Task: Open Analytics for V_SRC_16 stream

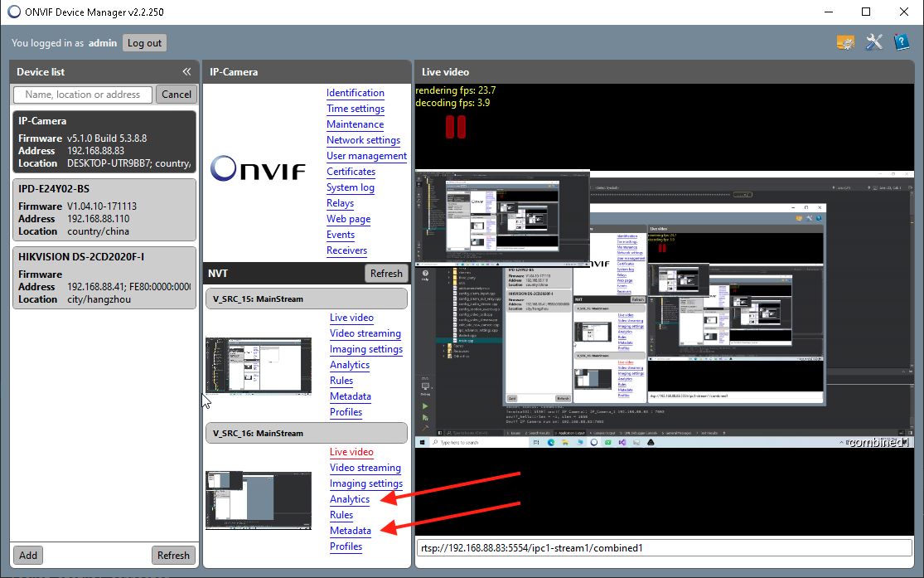Action: 350,499
